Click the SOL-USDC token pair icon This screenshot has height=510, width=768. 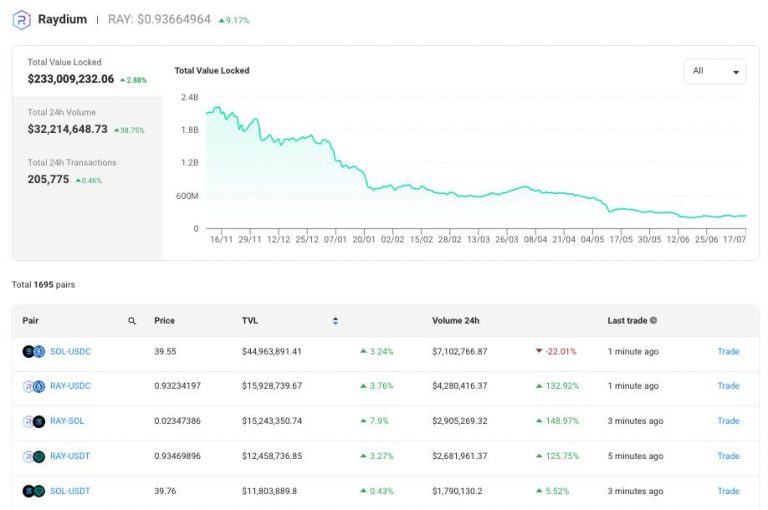pyautogui.click(x=34, y=351)
